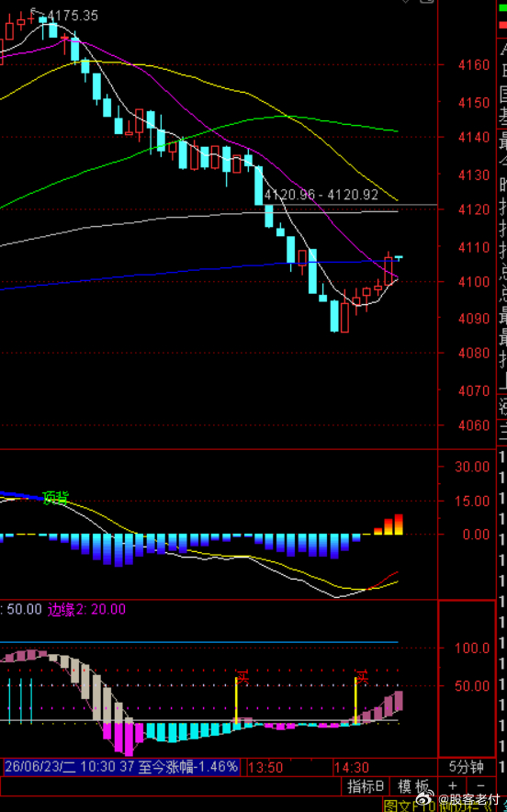Zoom out with the − button
Screen dimensions: 507x812
tap(480, 786)
